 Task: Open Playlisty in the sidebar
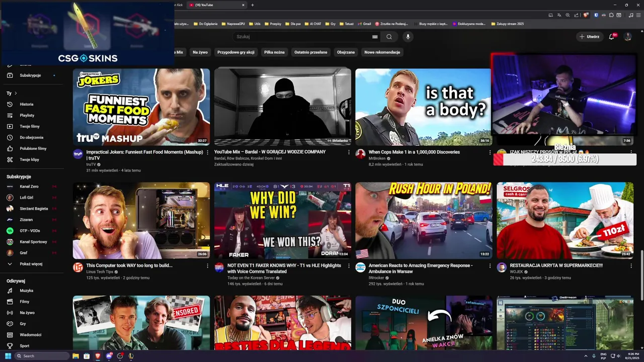pyautogui.click(x=27, y=115)
